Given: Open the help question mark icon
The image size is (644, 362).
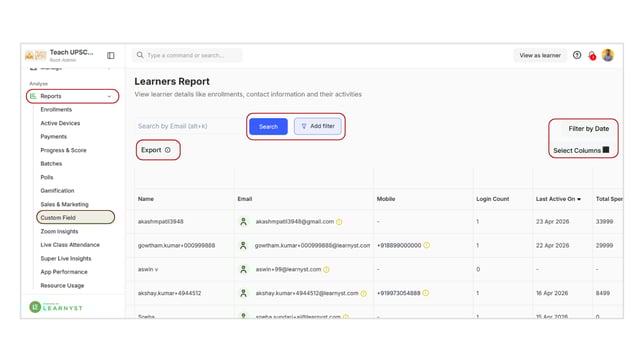Looking at the screenshot, I should tap(577, 55).
